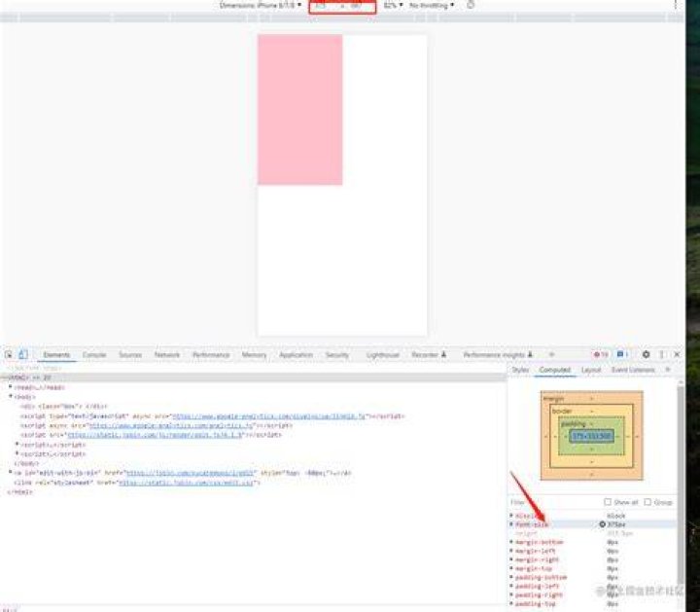Expand the padding-left computed property

[511, 586]
